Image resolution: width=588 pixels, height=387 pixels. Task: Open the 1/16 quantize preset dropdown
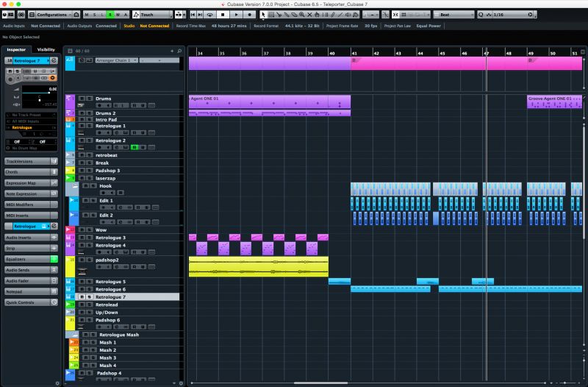point(512,15)
